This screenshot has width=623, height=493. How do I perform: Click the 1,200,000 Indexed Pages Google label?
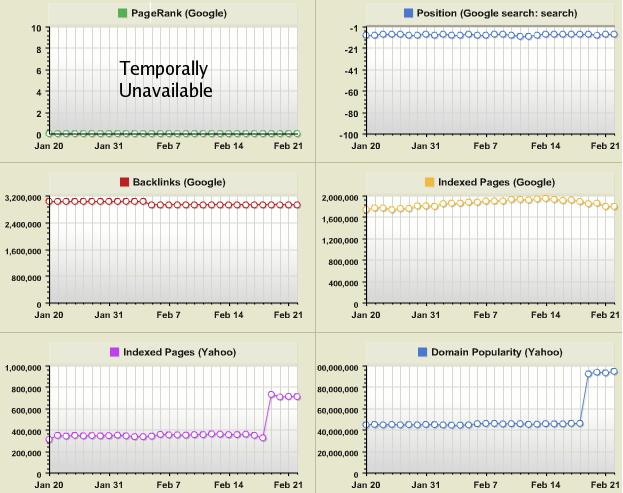pos(340,240)
